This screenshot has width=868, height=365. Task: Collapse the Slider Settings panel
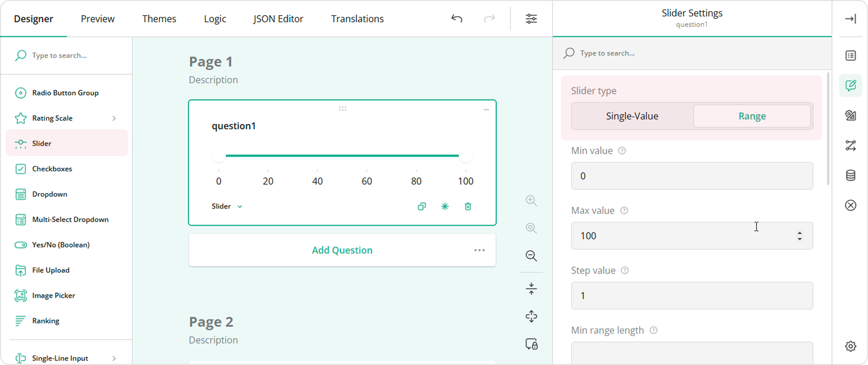pyautogui.click(x=851, y=19)
